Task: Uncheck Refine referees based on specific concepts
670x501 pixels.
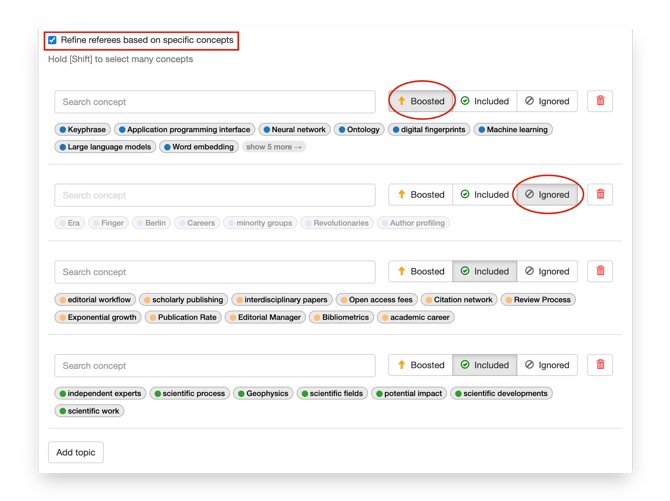Action: pyautogui.click(x=52, y=40)
